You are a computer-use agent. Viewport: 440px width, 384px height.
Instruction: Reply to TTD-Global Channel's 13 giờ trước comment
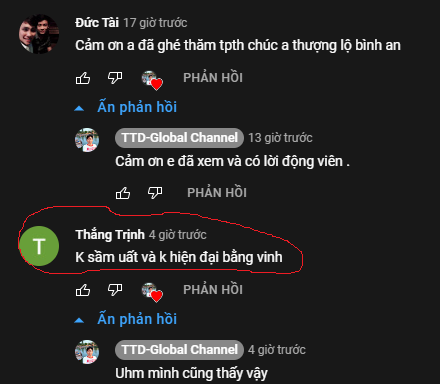[217, 193]
